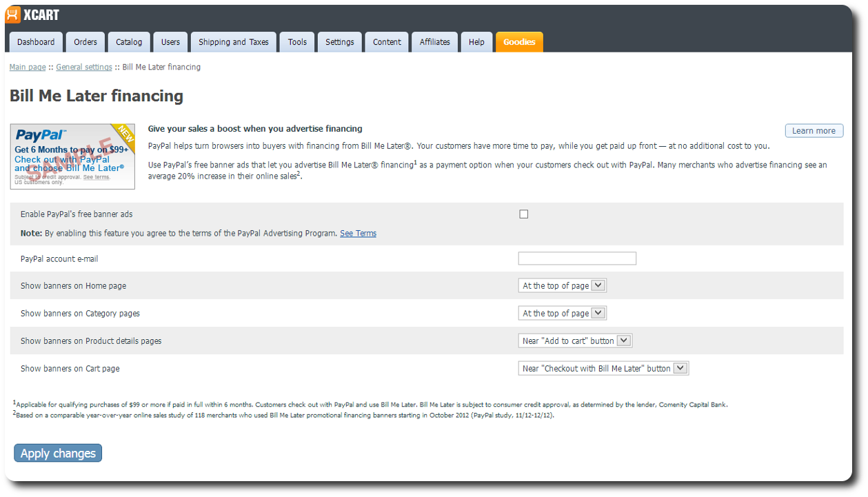Screen dimensions: 868x497
Task: Click the 'Show banners on Product details pages' label
Action: point(91,341)
